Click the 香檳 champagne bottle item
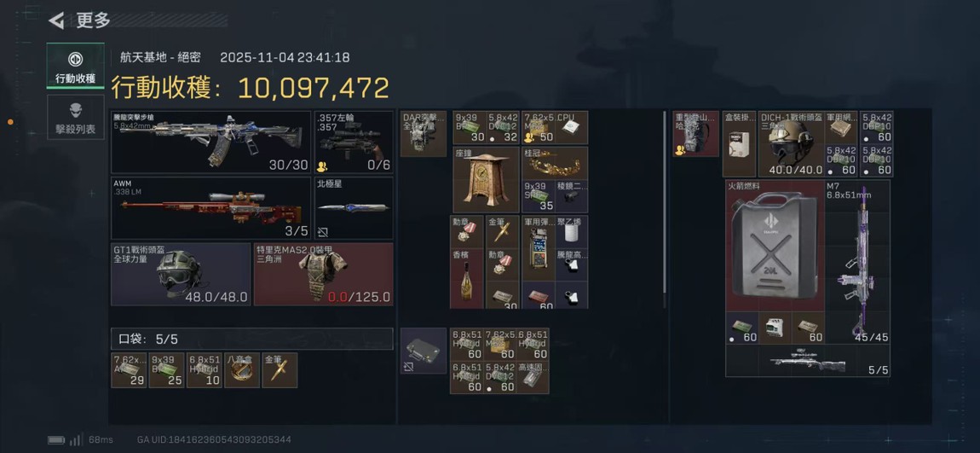Screen dimensions: 980x453 pyautogui.click(x=467, y=278)
